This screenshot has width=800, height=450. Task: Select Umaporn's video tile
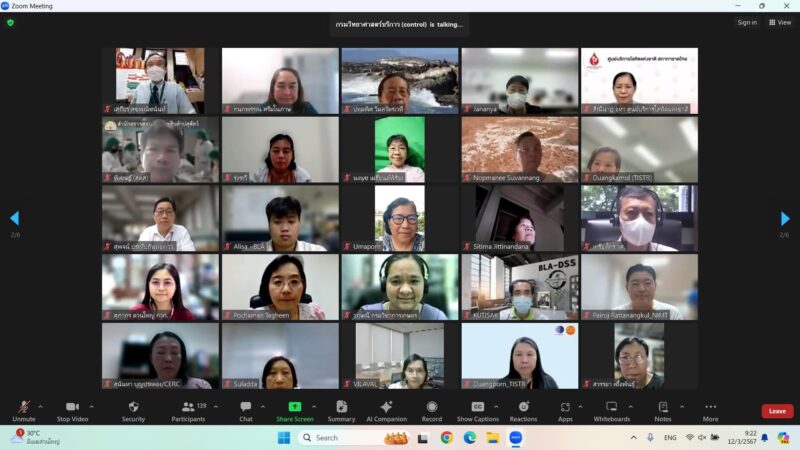[400, 218]
